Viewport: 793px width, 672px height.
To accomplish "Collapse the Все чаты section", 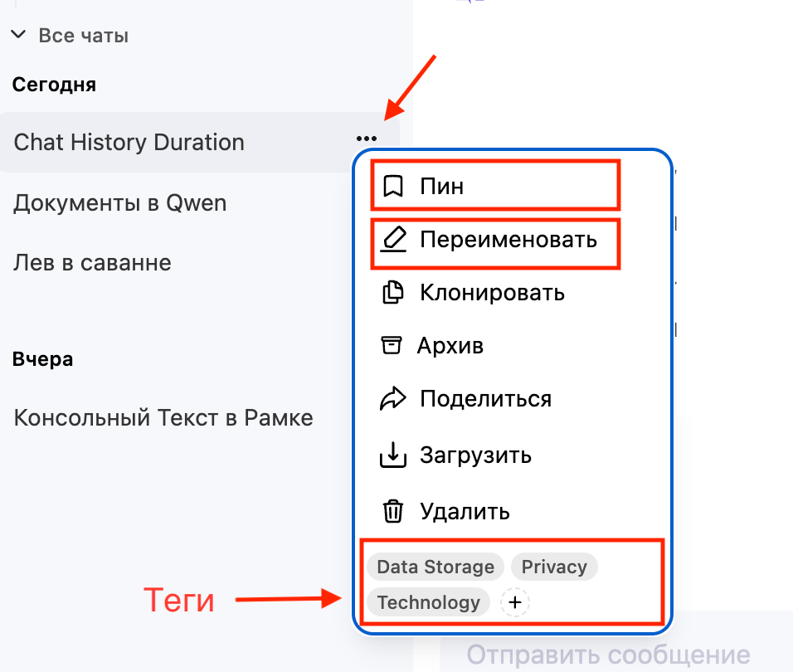I will [x=18, y=36].
